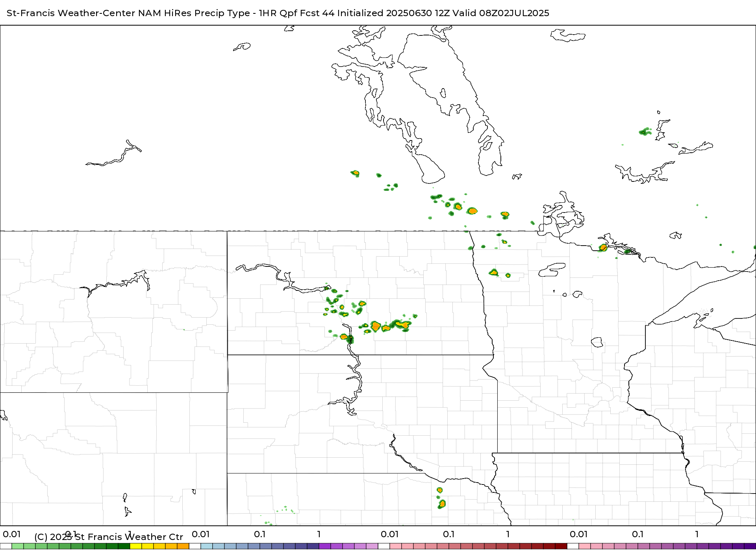The width and height of the screenshot is (756, 551).
Task: Pick the darkest green swatch on the rain scale
Action: pyautogui.click(x=124, y=546)
